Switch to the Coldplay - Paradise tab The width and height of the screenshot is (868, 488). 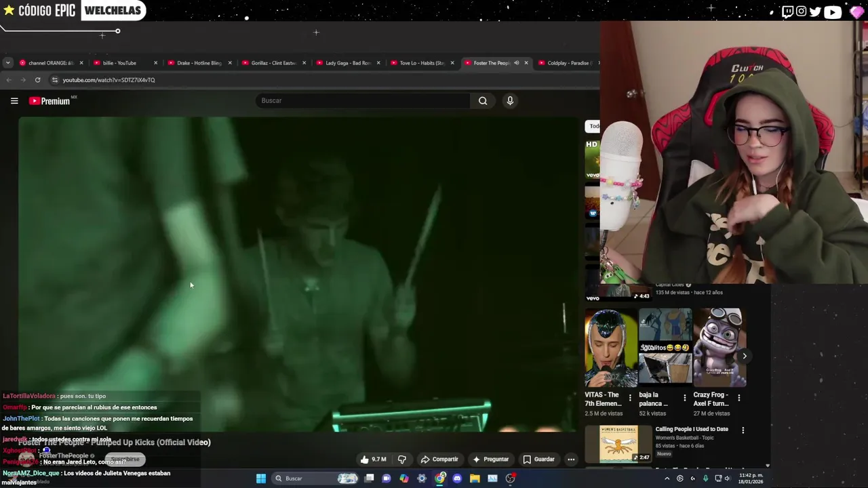tap(568, 63)
